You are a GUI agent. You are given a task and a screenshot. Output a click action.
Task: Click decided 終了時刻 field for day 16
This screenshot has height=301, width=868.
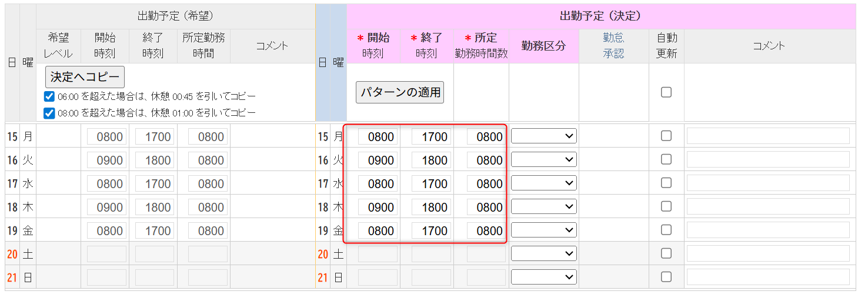(x=431, y=160)
